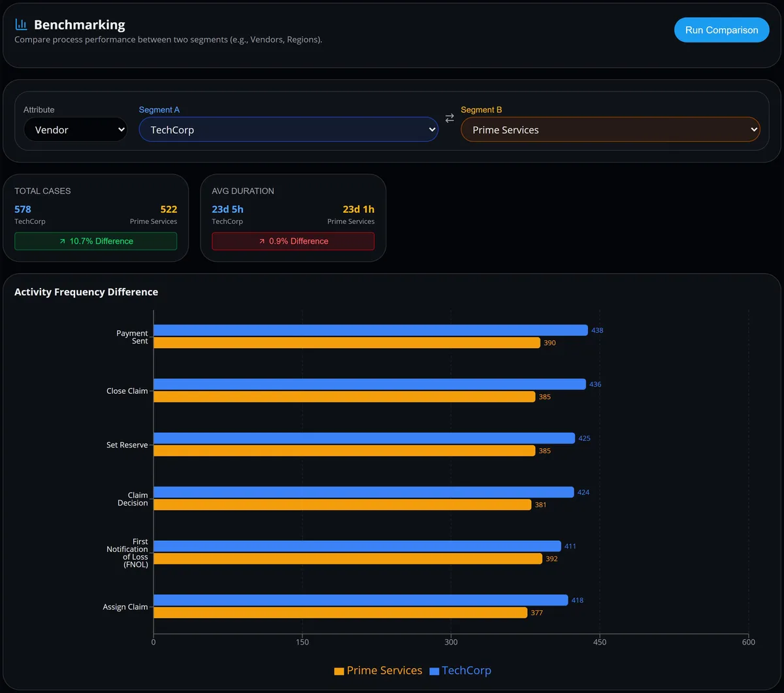
Task: Click the First Notification of Loss label
Action: [x=127, y=553]
